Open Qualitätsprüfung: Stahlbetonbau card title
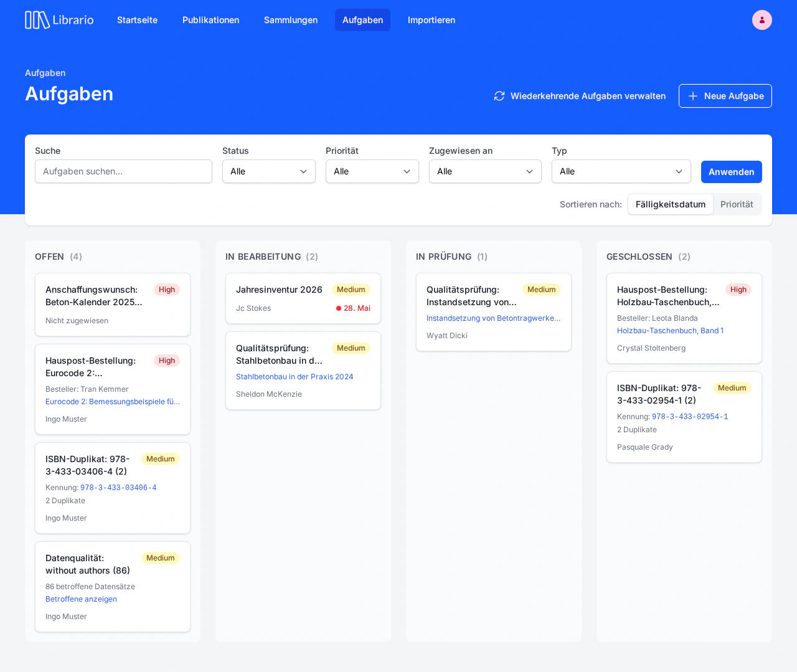Viewport: 797px width, 672px height. tap(280, 354)
